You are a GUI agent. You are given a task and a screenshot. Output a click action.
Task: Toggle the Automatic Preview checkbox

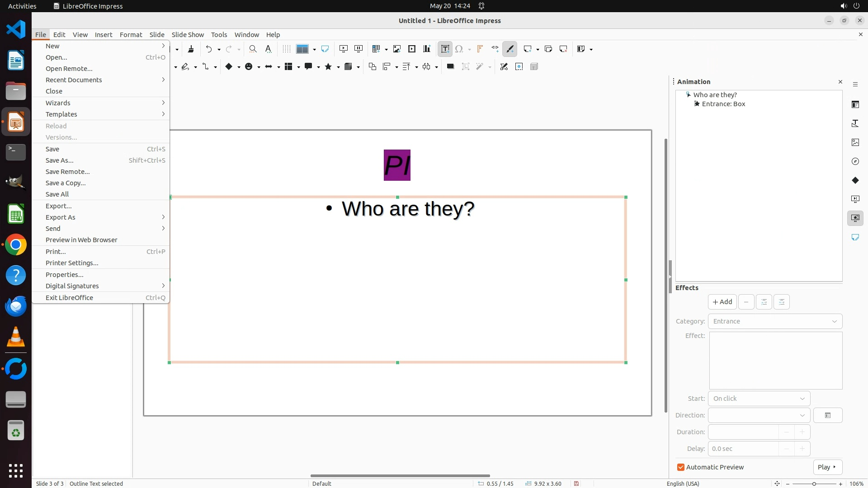coord(681,467)
